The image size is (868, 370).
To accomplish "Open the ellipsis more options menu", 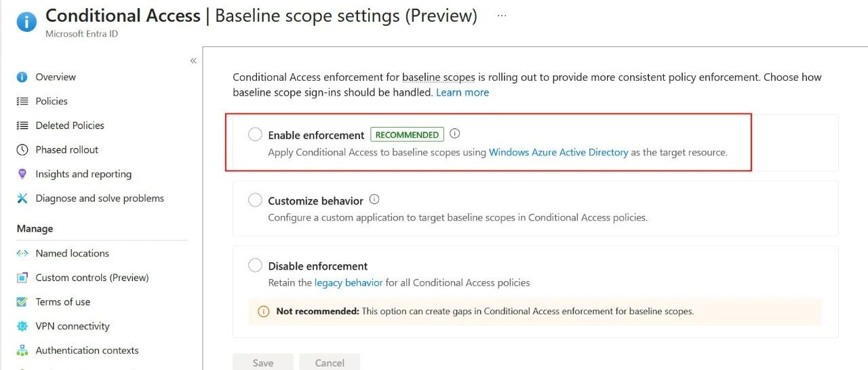I will 502,16.
